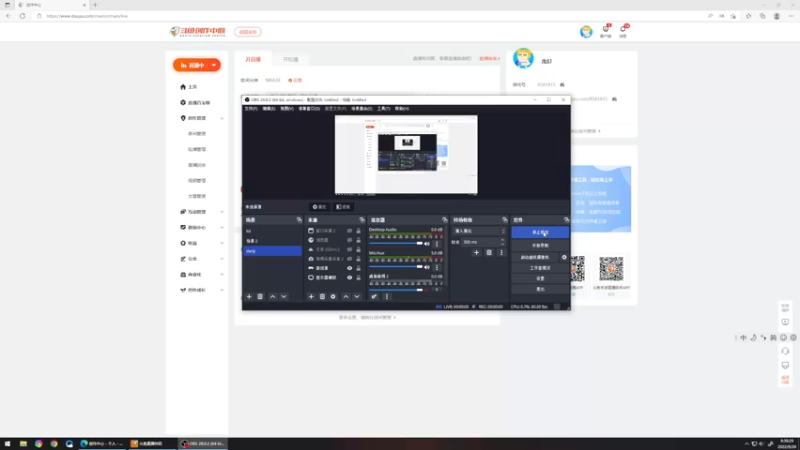This screenshot has width=800, height=450.
Task: Expand the data center sidebar section
Action: pos(222,228)
